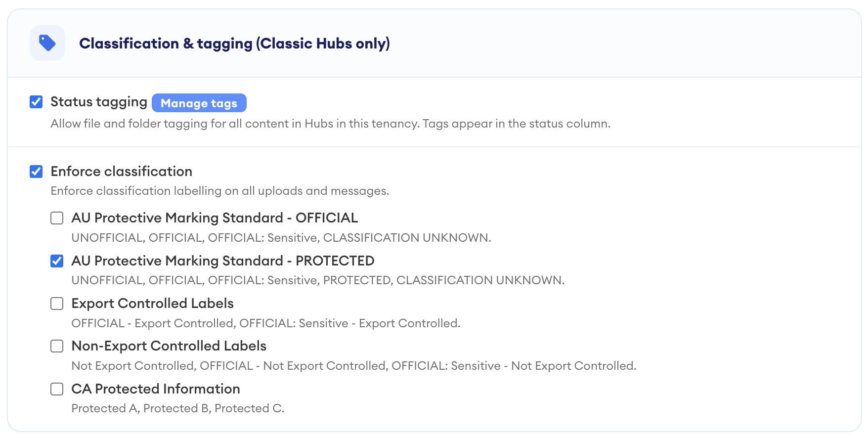Click the Classification & tagging heading
868x437 pixels.
[234, 44]
